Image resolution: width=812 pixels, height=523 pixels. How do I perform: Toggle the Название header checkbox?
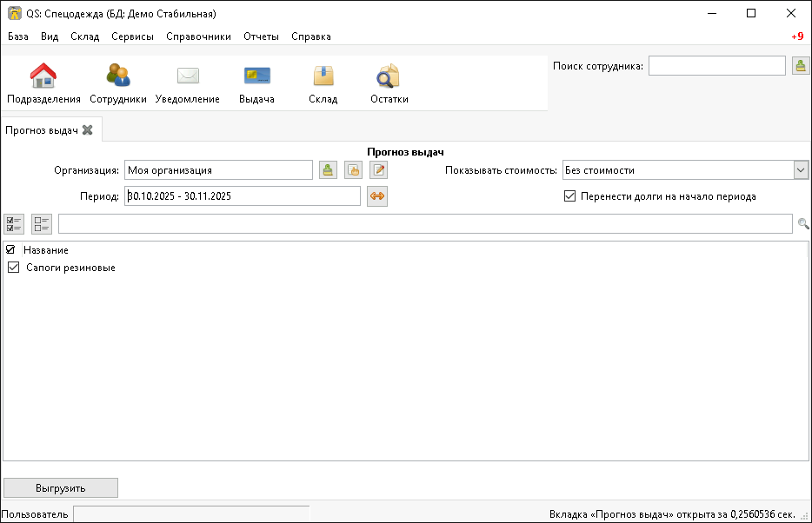(11, 249)
